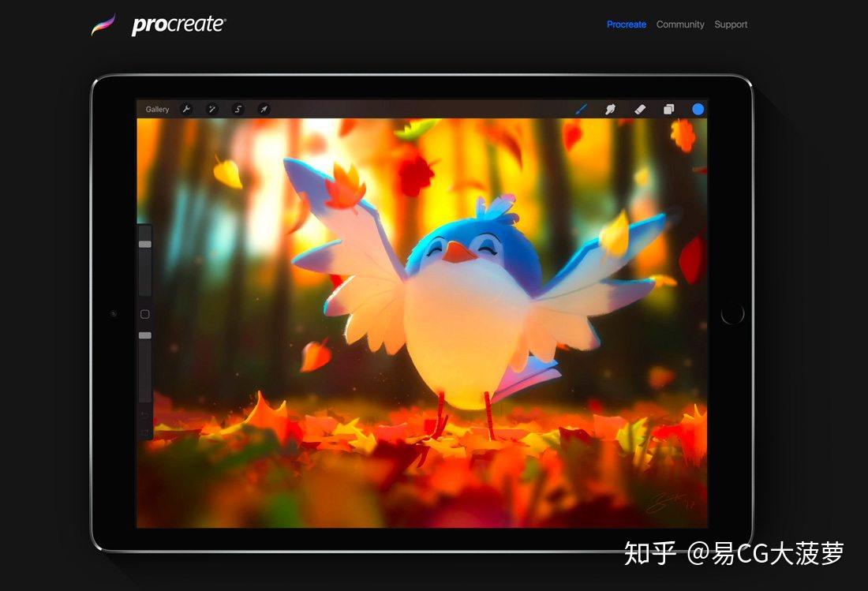Select the Adjustments magic wand icon

(x=212, y=109)
